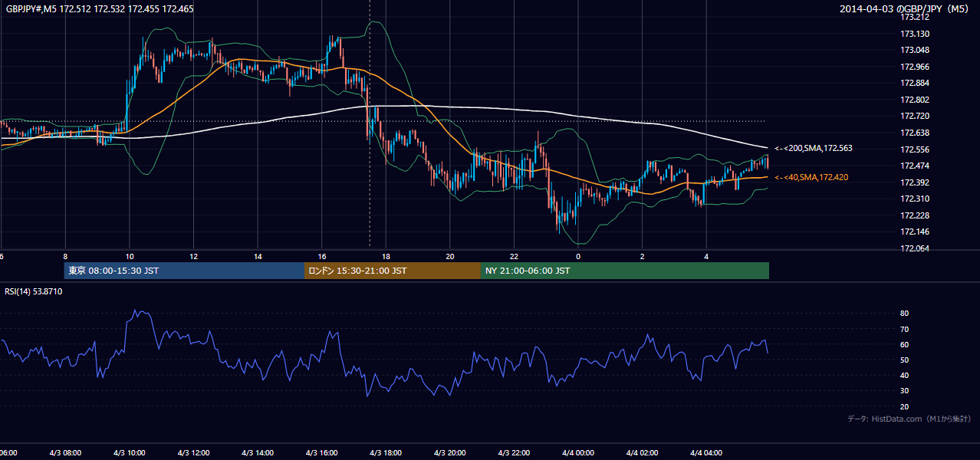Click RSI level 40 on the axis

[905, 375]
